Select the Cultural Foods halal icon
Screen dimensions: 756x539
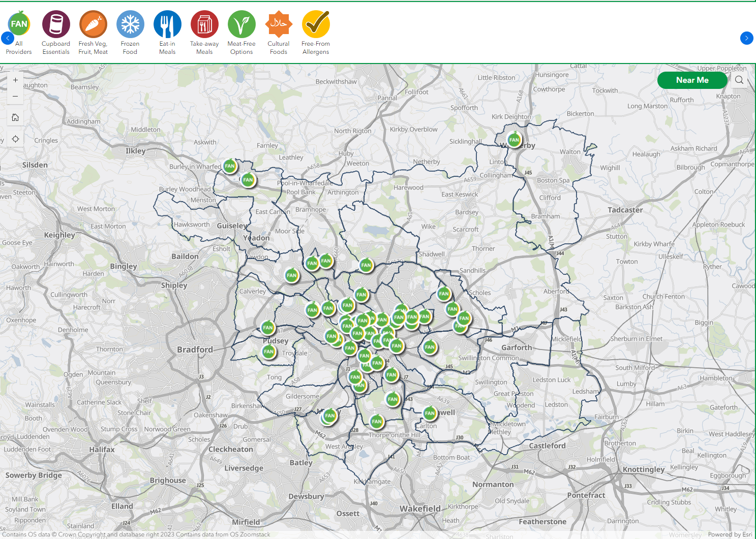point(279,24)
